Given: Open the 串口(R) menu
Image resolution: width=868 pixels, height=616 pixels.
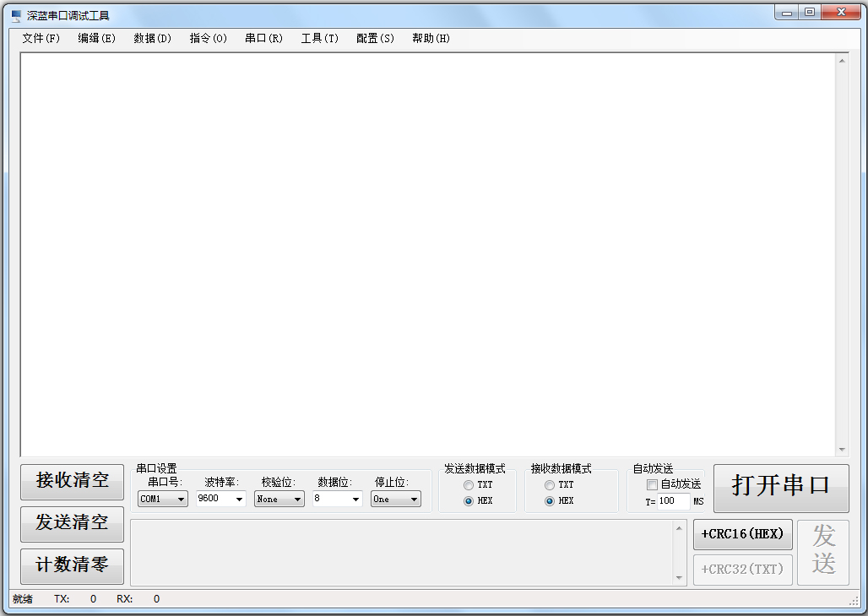Looking at the screenshot, I should (x=263, y=38).
